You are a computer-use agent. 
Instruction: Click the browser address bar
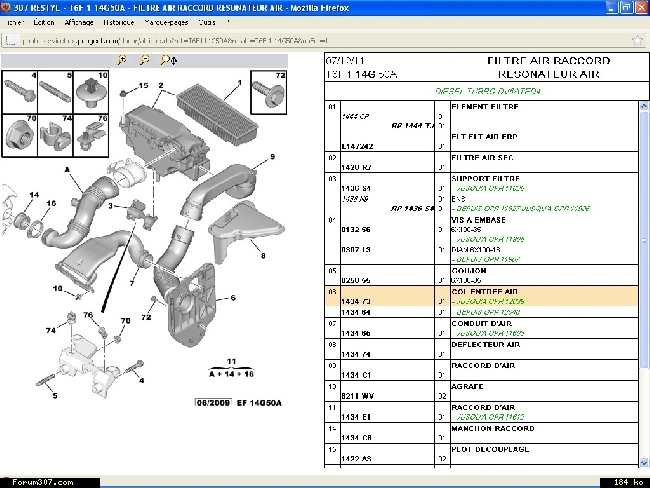tap(200, 40)
